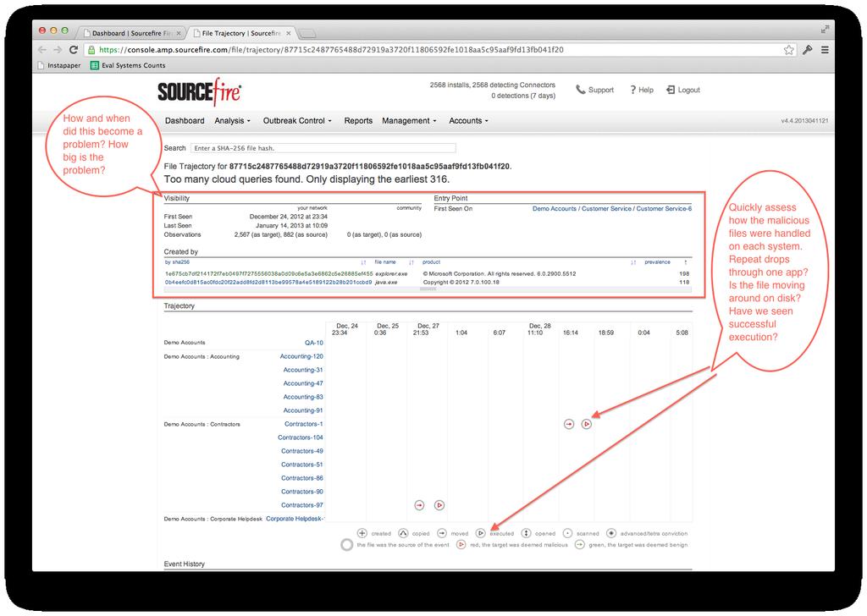Select the File Trajectory | Sourcefire tab
Viewport: 867px width, 616px height.
coord(241,33)
